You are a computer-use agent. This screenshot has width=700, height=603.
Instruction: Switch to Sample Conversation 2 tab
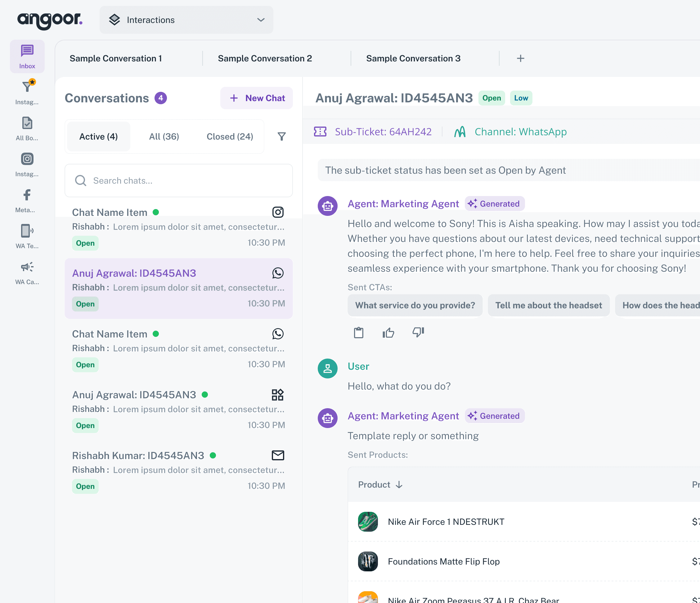click(x=265, y=58)
